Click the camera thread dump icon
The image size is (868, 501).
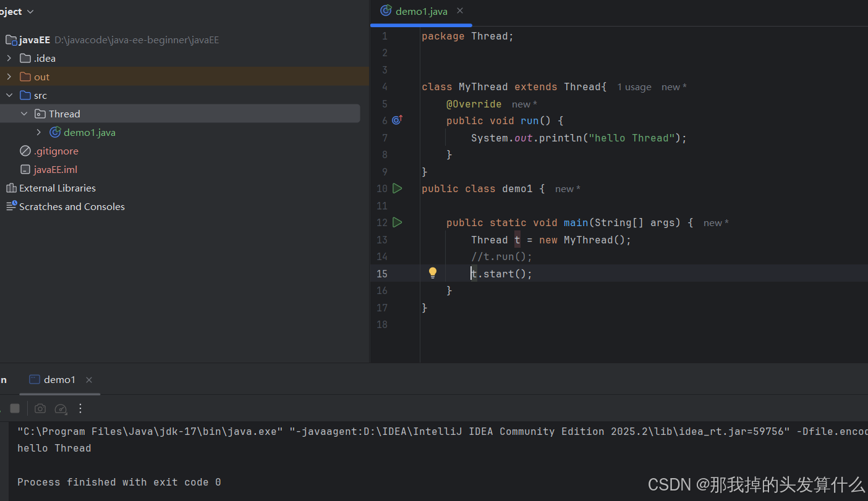(40, 408)
